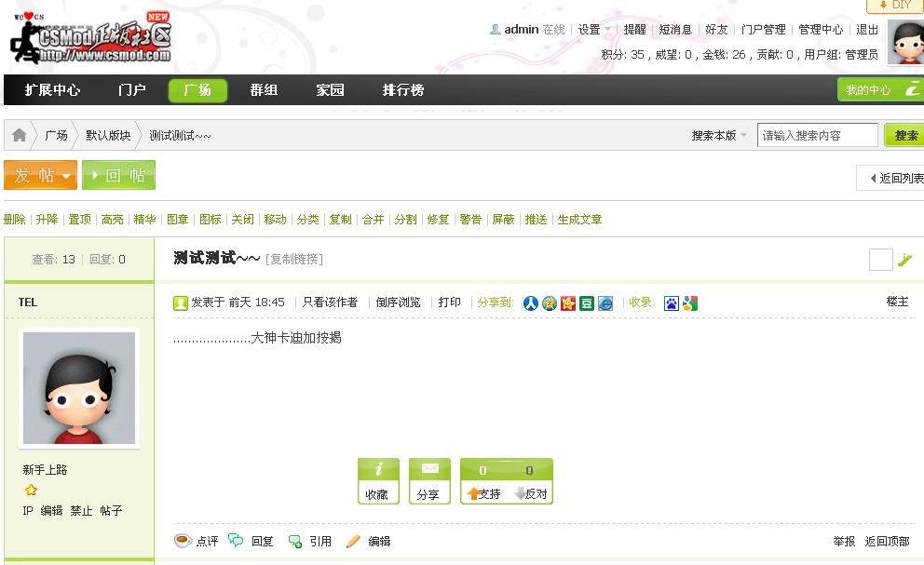Image resolution: width=924 pixels, height=565 pixels.
Task: Click the 警告 warn link
Action: click(x=470, y=219)
